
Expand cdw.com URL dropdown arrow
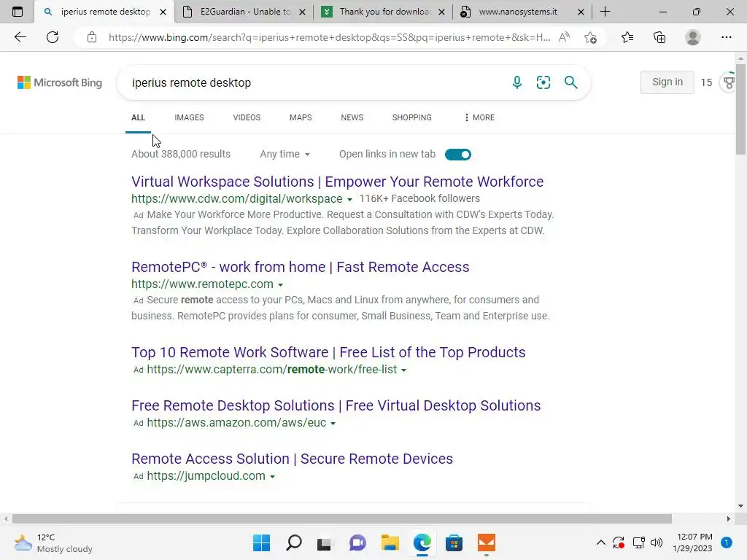coord(349,200)
